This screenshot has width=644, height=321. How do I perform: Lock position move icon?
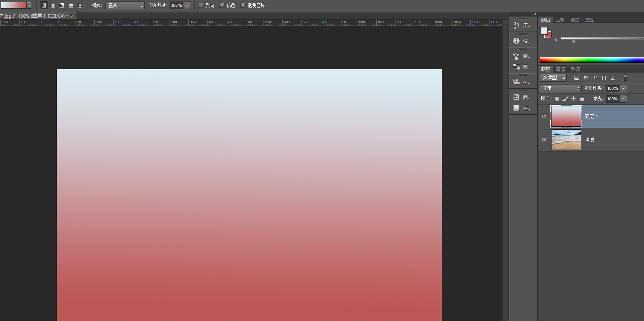pyautogui.click(x=574, y=99)
